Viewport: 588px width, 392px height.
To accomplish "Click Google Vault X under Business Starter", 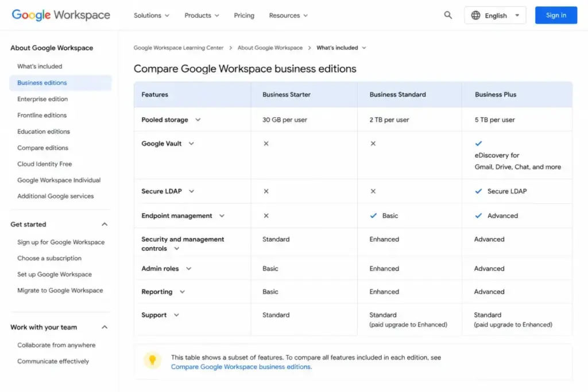I will click(266, 143).
